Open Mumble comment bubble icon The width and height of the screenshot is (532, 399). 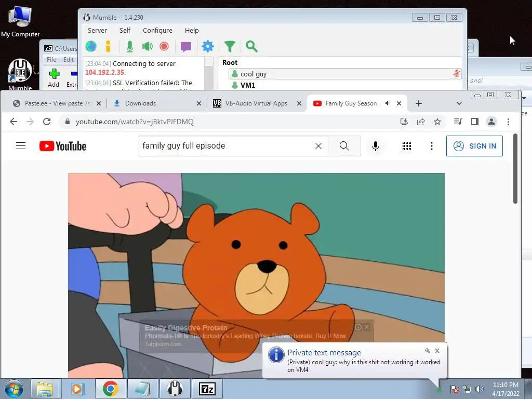pyautogui.click(x=186, y=46)
